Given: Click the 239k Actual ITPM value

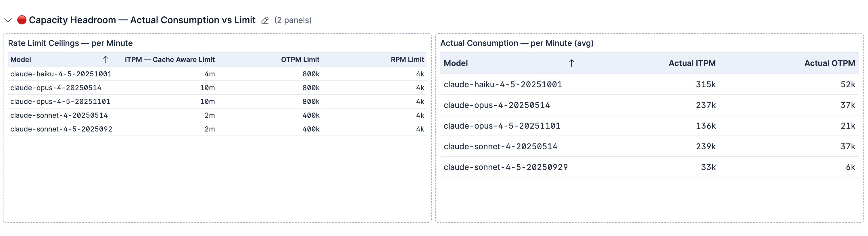Looking at the screenshot, I should [x=706, y=146].
